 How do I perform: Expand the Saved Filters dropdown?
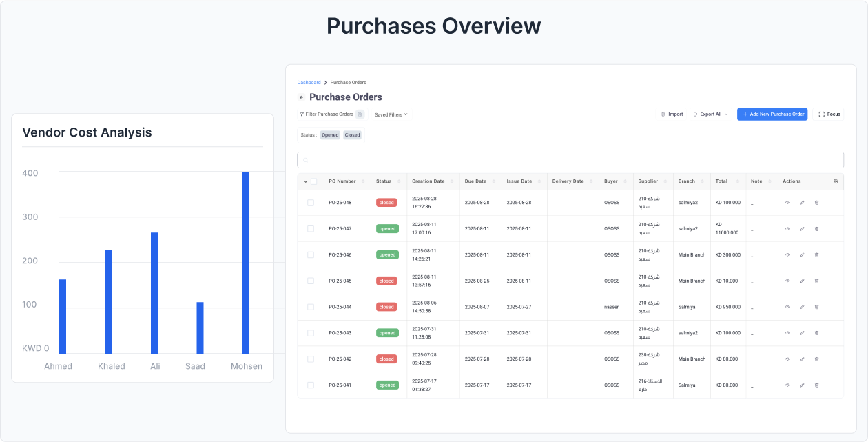click(391, 114)
